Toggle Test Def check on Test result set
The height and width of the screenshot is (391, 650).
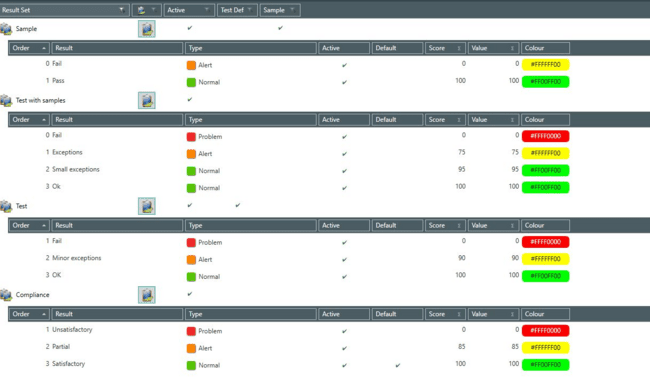(238, 205)
